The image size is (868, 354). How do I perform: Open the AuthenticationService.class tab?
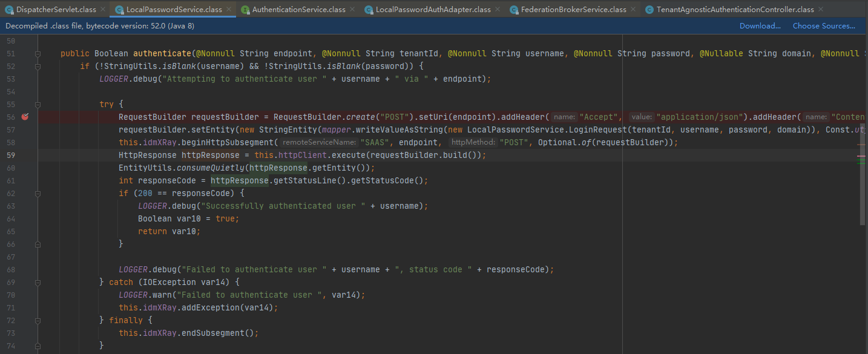coord(298,10)
